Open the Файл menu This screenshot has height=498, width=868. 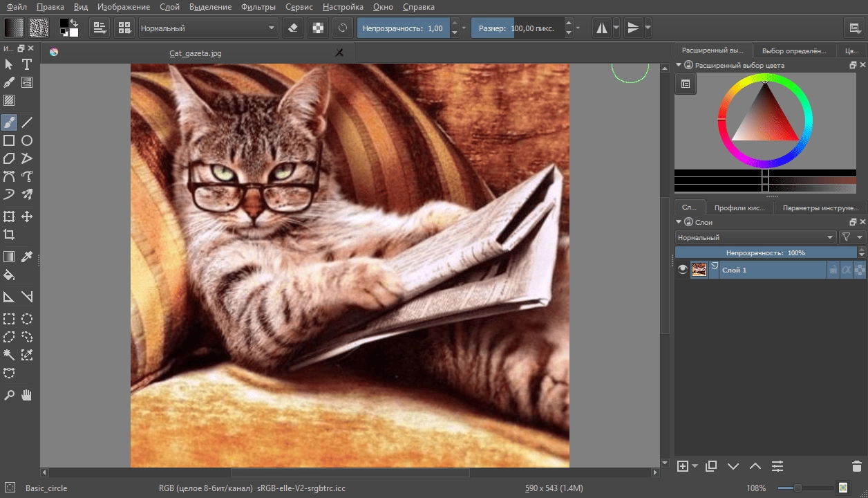coord(17,7)
